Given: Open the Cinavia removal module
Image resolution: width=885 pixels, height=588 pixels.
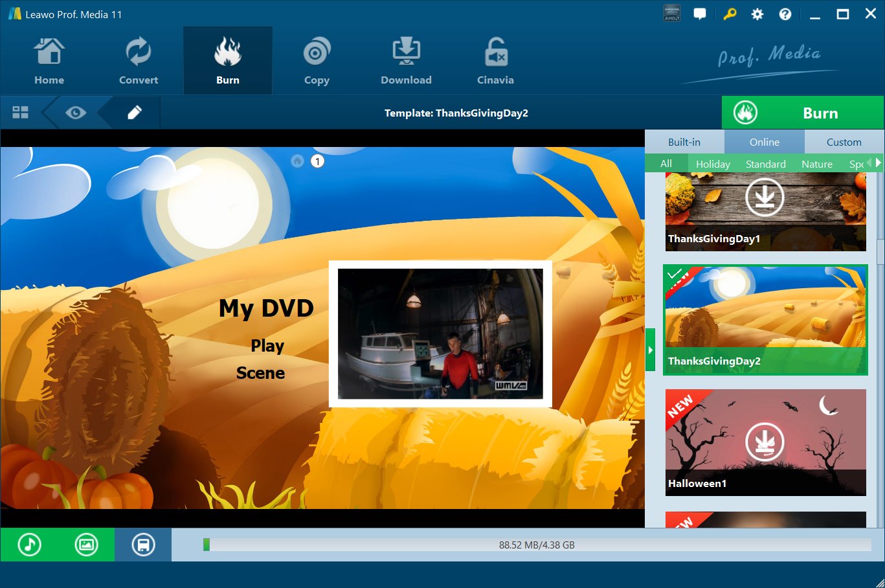Looking at the screenshot, I should (495, 62).
